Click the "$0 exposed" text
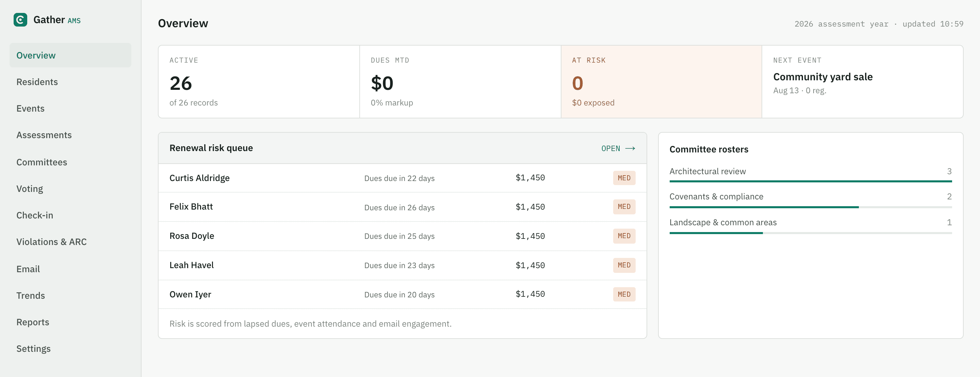The height and width of the screenshot is (377, 980). [593, 103]
